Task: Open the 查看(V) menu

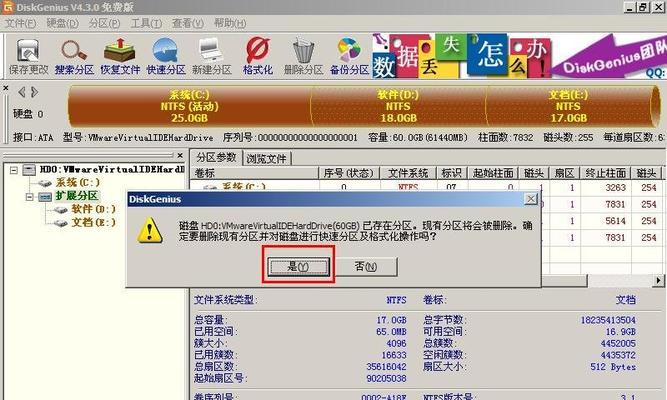Action: [188, 23]
